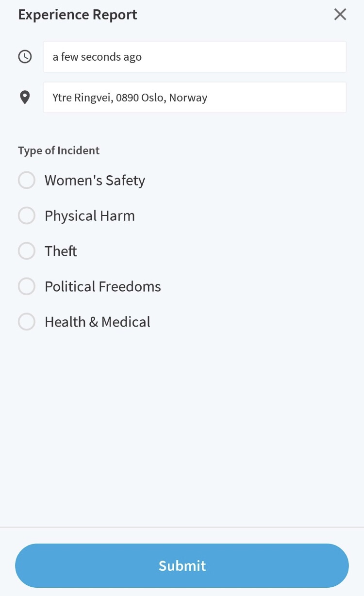This screenshot has width=364, height=596.
Task: Click the Physical Harm text label
Action: point(89,215)
